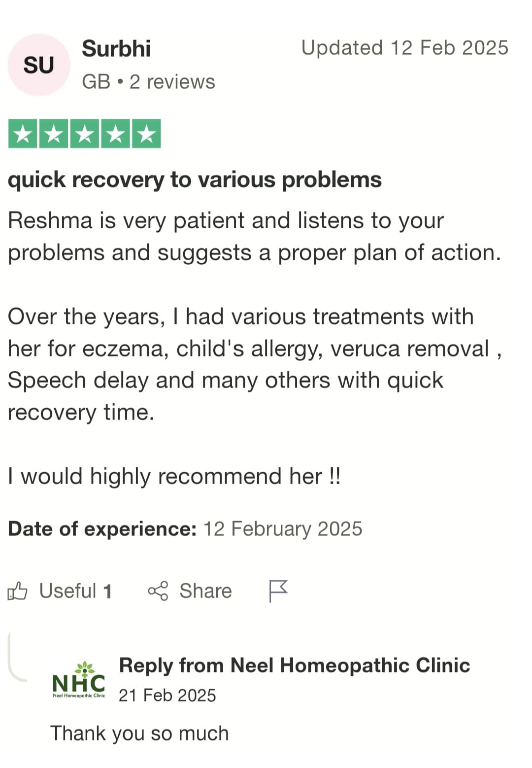The width and height of the screenshot is (532, 768).
Task: Click the third green rating star
Action: tap(85, 134)
